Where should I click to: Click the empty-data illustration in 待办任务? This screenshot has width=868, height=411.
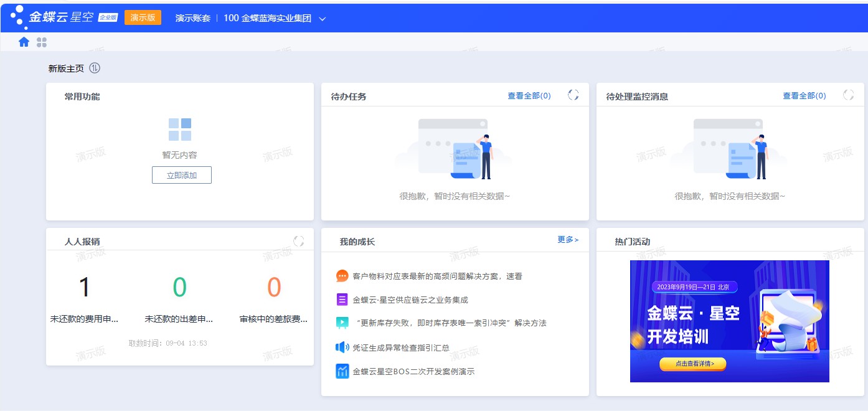pos(455,148)
